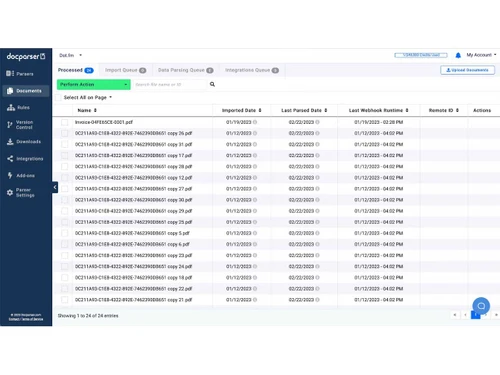This screenshot has height=375, width=500.
Task: Expand the Select All on Page arrow
Action: click(110, 97)
